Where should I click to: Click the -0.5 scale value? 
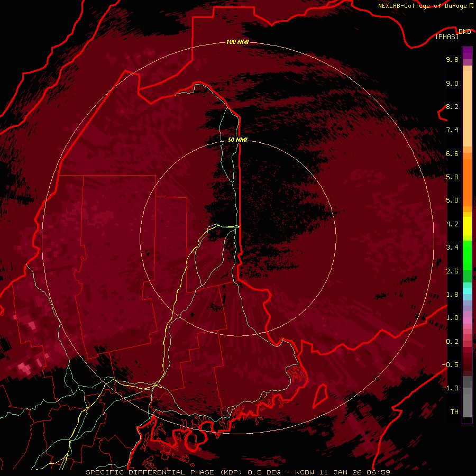[x=450, y=365]
